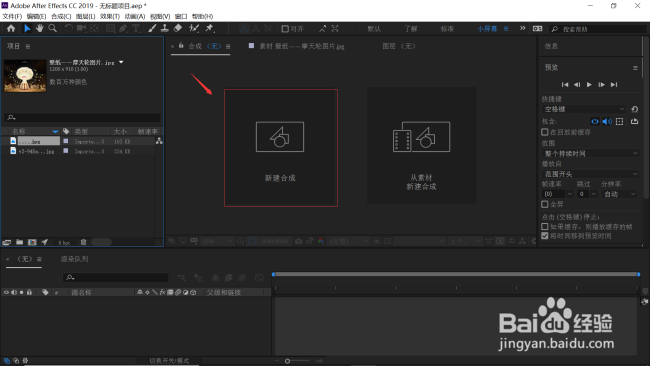The image size is (650, 366).
Task: Open the play from dropdown in Preview
Action: click(591, 174)
